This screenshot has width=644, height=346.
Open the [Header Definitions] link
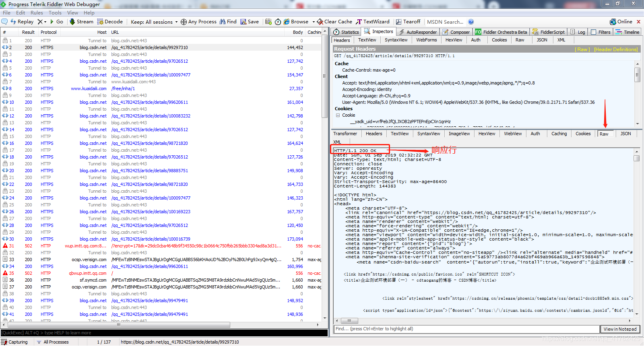pos(616,49)
